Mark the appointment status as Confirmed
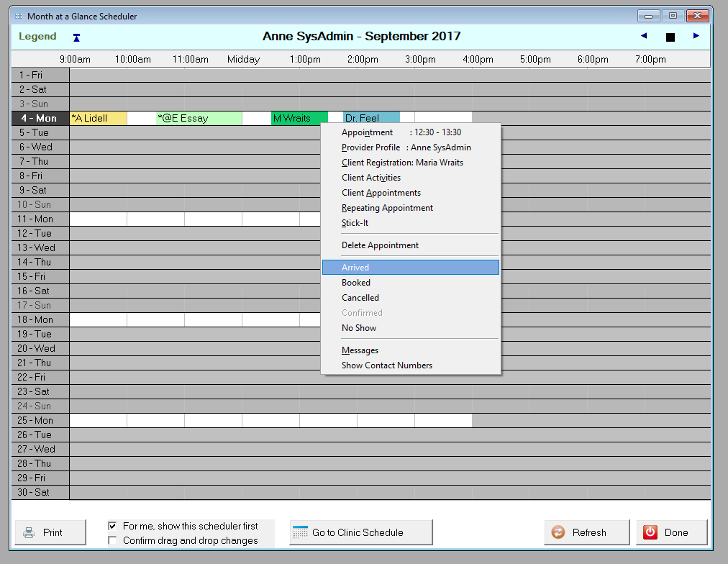This screenshot has width=728, height=564. click(360, 312)
